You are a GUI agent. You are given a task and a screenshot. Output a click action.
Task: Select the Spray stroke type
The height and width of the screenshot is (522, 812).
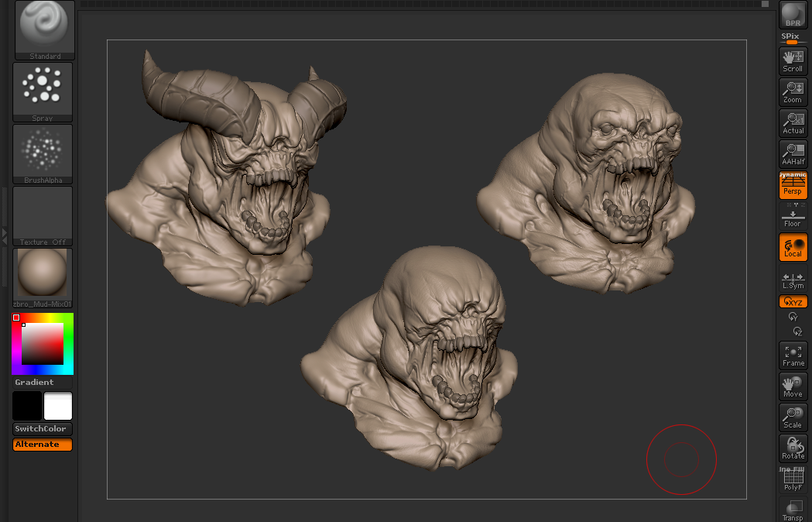43,92
